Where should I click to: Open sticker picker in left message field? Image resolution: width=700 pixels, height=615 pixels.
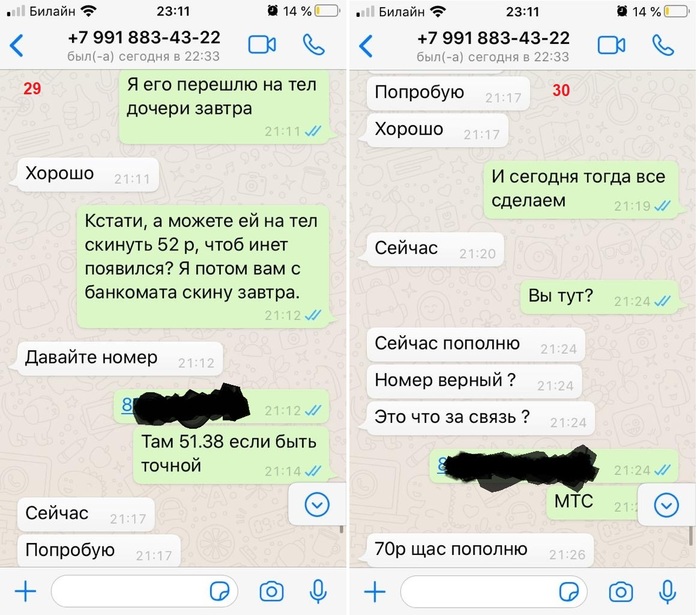pos(220,591)
